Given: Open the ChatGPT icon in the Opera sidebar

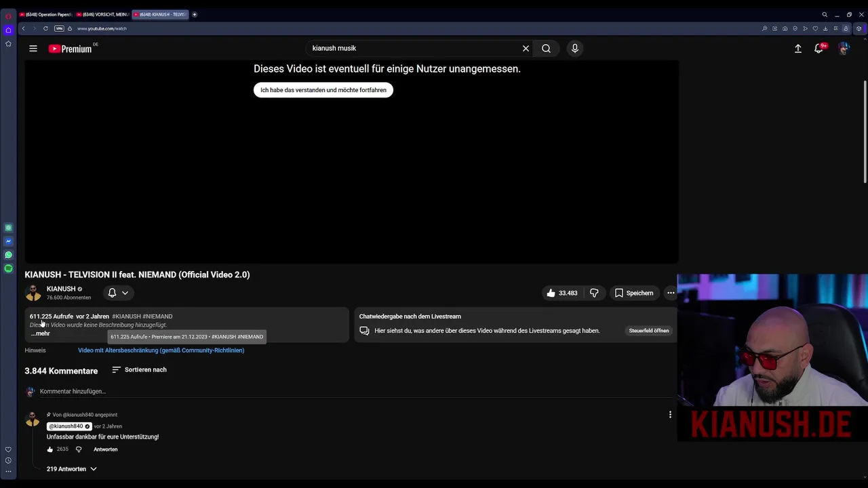Looking at the screenshot, I should point(8,228).
